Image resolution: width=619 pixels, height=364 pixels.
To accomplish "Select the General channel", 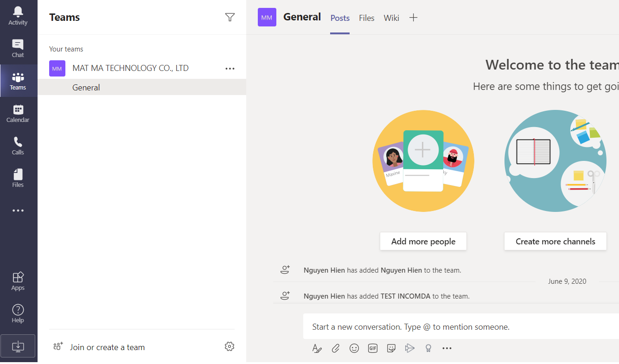I will pos(142,87).
